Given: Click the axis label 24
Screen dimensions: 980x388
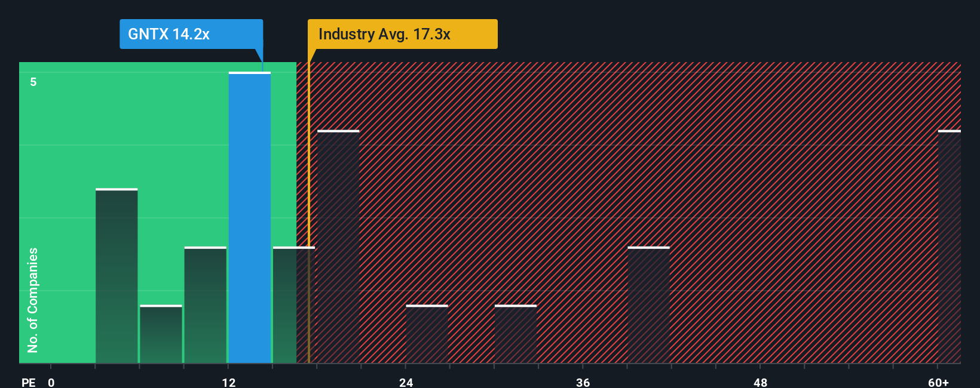Looking at the screenshot, I should [x=406, y=382].
